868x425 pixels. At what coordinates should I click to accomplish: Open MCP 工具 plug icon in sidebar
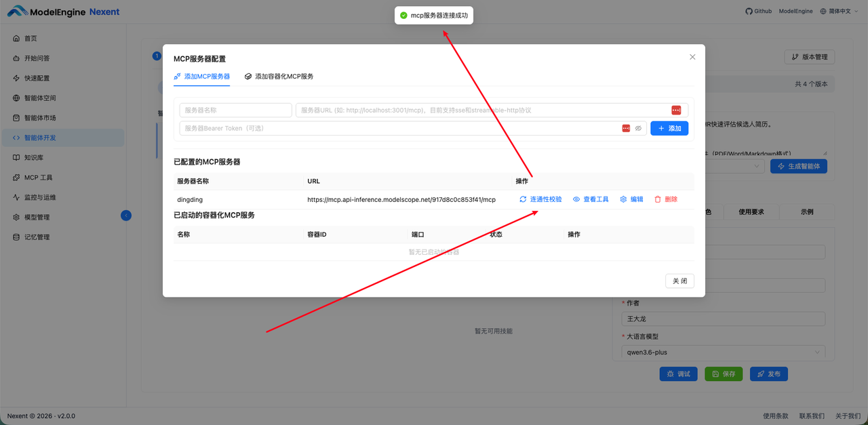[16, 178]
